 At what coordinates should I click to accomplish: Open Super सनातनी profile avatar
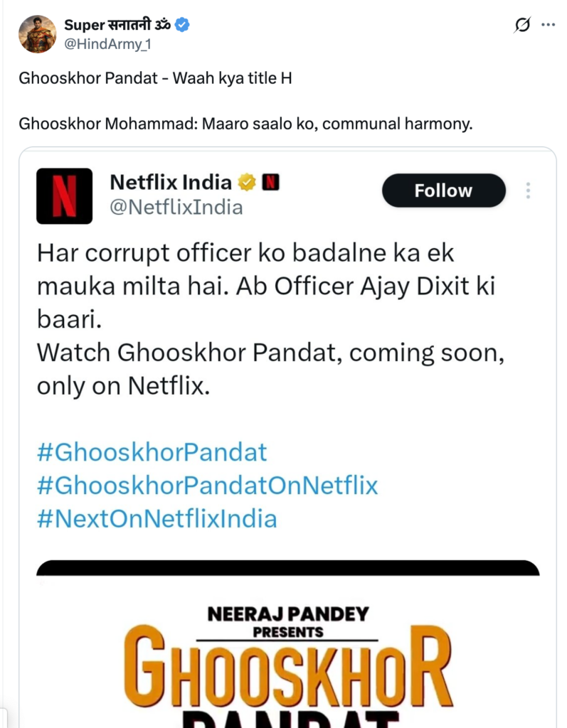point(38,33)
